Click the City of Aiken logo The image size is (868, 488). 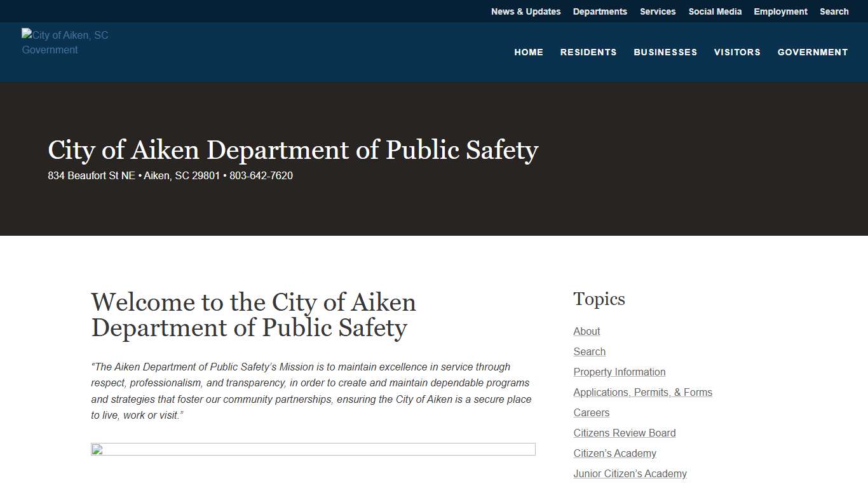(64, 42)
